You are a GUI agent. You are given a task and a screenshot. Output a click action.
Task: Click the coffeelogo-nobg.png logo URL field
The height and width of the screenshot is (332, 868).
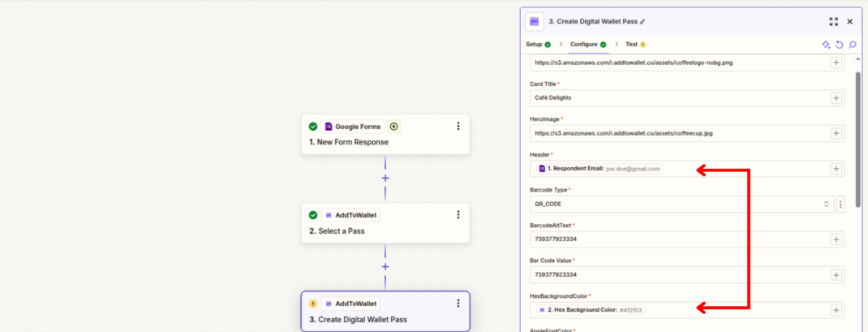tap(687, 63)
